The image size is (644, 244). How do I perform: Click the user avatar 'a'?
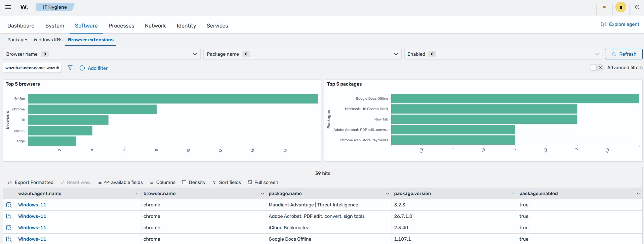coord(620,7)
